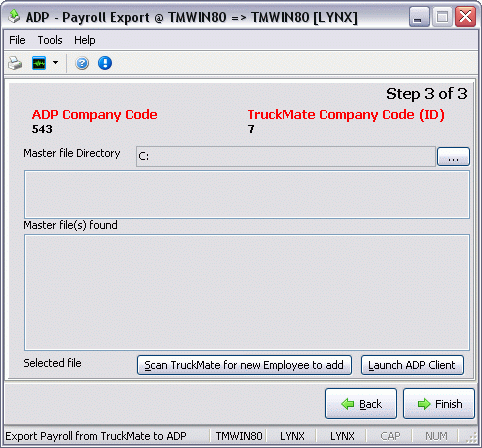
Task: Launch ADP Client
Action: [x=412, y=365]
